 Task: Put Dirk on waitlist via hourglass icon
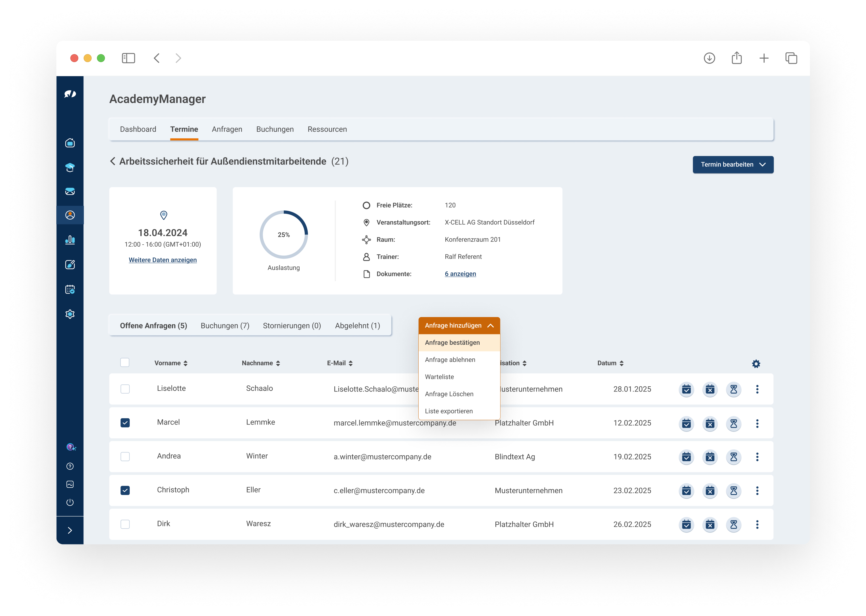733,525
